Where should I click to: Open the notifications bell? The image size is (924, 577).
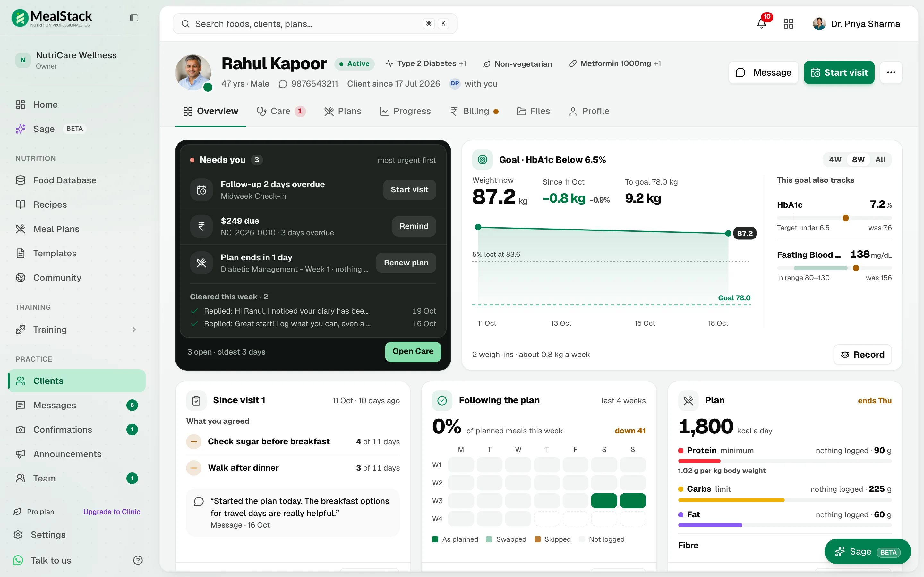(761, 24)
